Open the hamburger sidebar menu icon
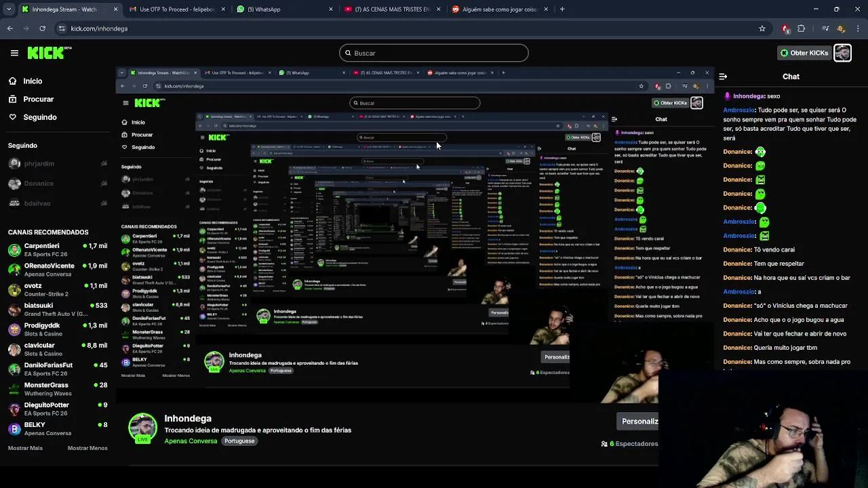868x488 pixels. coord(14,53)
